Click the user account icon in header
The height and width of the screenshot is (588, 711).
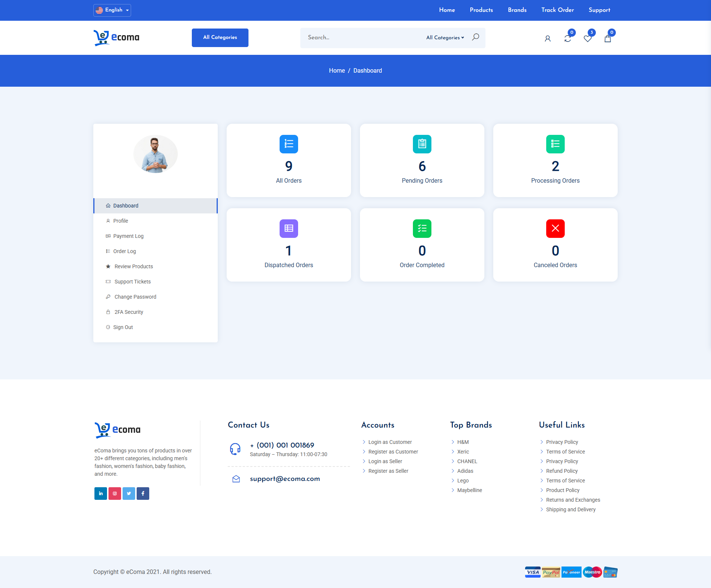(x=547, y=39)
